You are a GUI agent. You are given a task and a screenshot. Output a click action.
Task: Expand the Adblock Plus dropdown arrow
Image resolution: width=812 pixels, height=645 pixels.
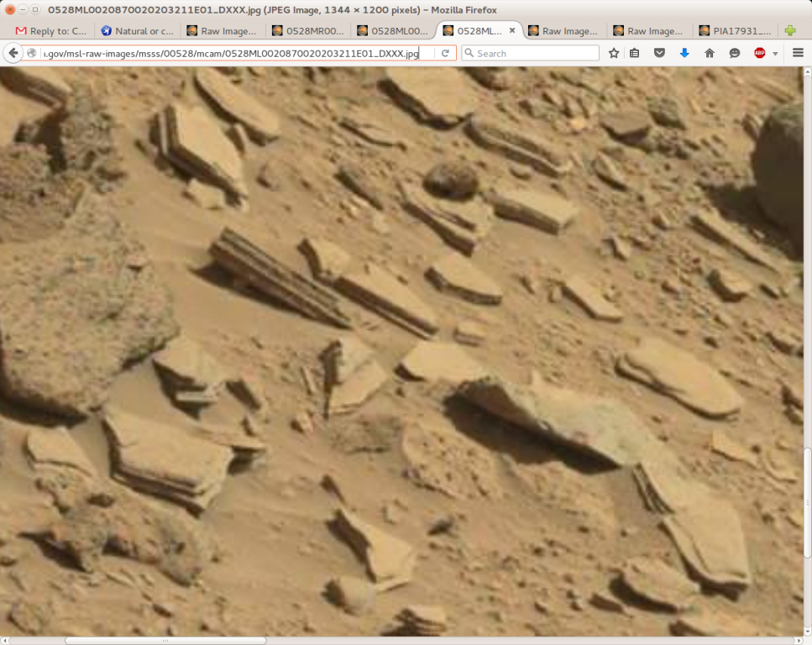(x=774, y=53)
